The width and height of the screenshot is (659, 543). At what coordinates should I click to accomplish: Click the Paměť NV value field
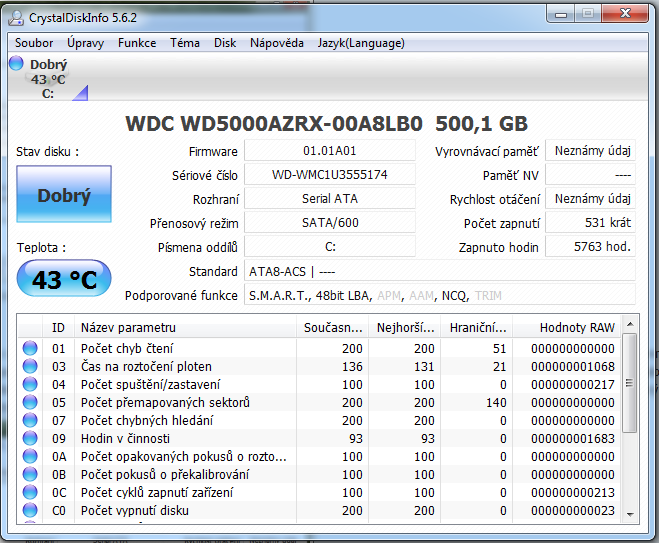(590, 174)
